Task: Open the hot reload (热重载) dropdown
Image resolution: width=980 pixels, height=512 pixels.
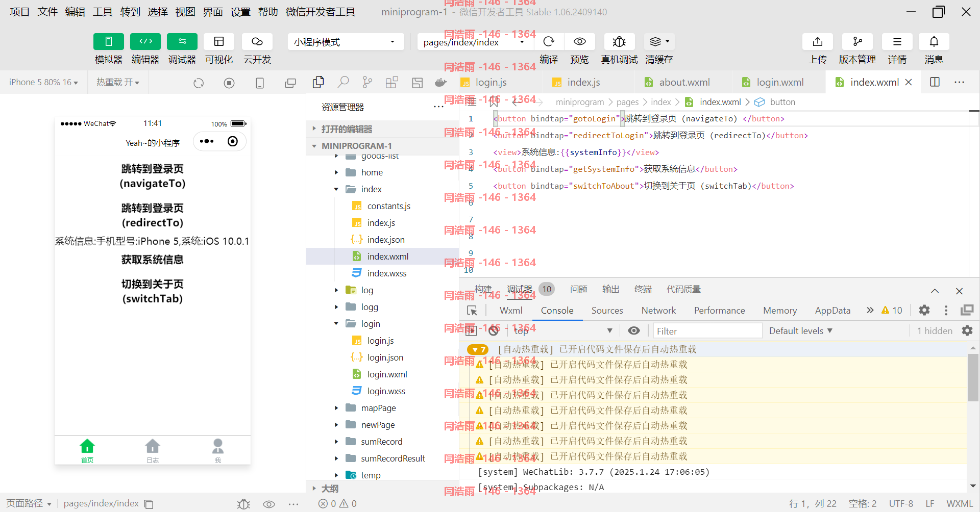Action: coord(118,82)
